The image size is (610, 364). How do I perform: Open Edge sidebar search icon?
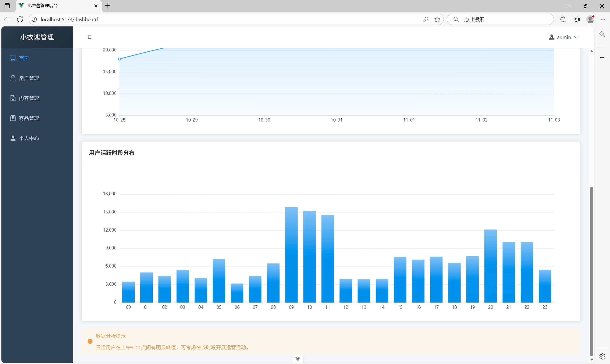tap(602, 34)
